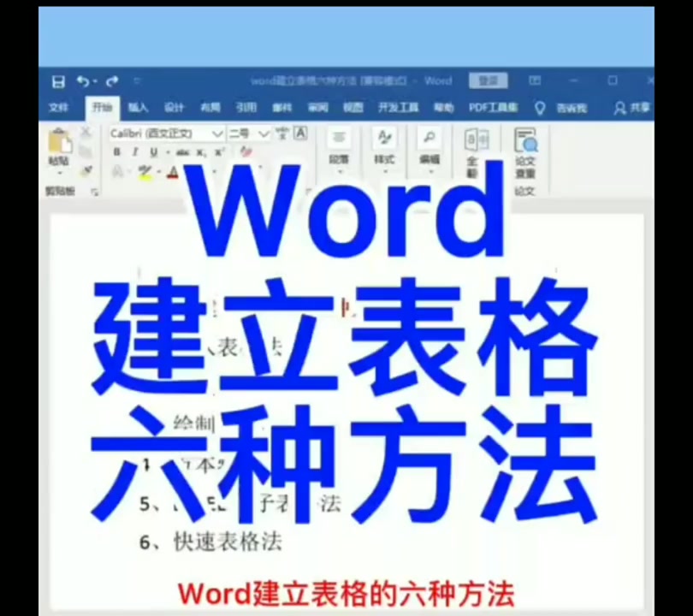Screen dimensions: 693x616
Task: Open the 剪贴板 Clipboard dialog launcher
Action: [95, 192]
